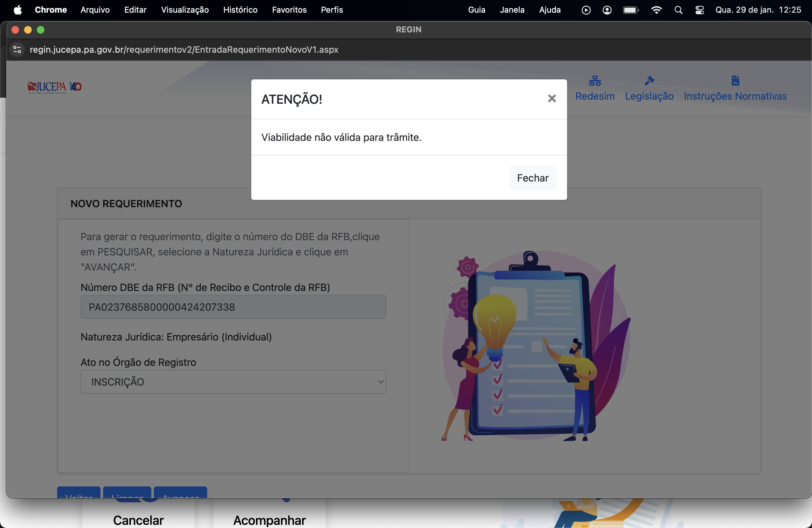Click Cancelar in the background window
812x528 pixels.
(138, 520)
